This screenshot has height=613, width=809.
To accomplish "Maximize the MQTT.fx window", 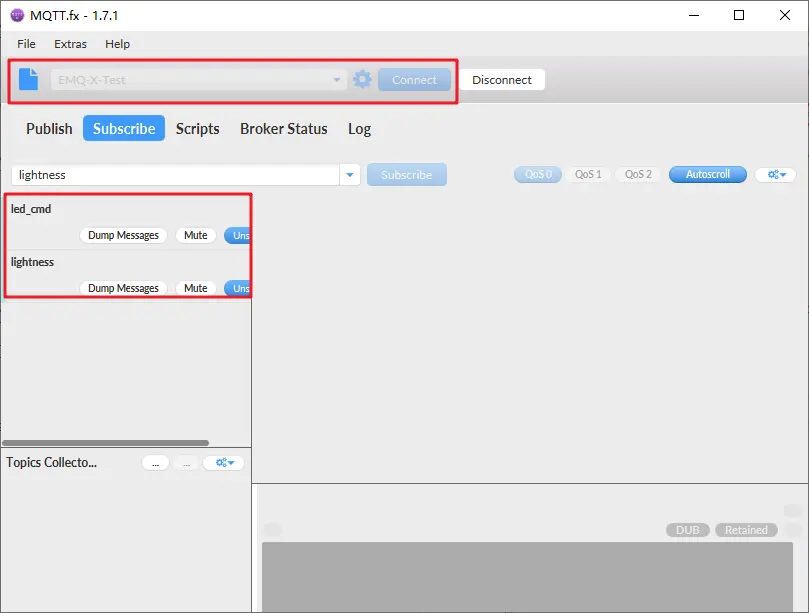I will tap(739, 15).
